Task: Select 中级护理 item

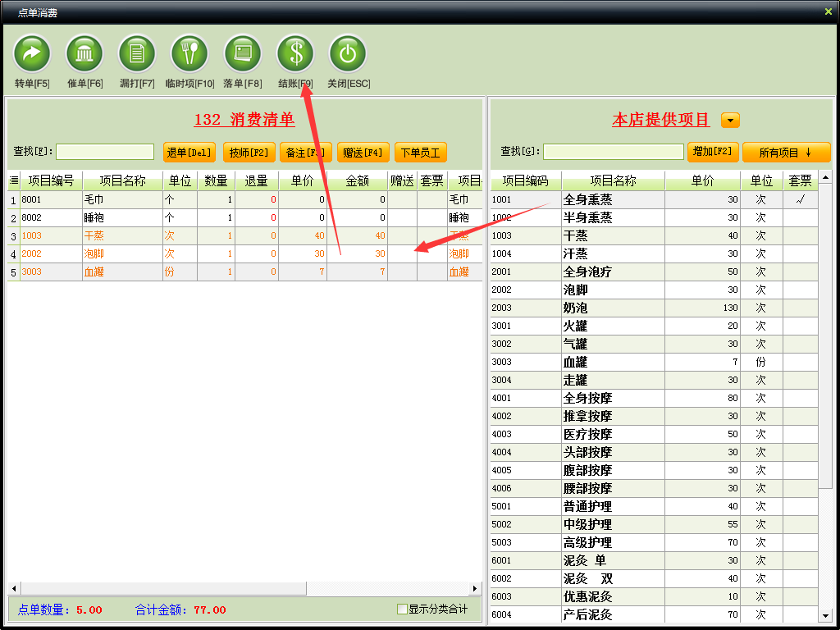Action: click(x=654, y=524)
